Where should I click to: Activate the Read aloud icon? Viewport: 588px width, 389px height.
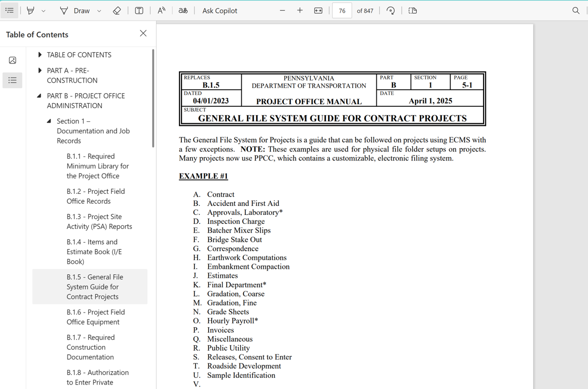coord(161,11)
